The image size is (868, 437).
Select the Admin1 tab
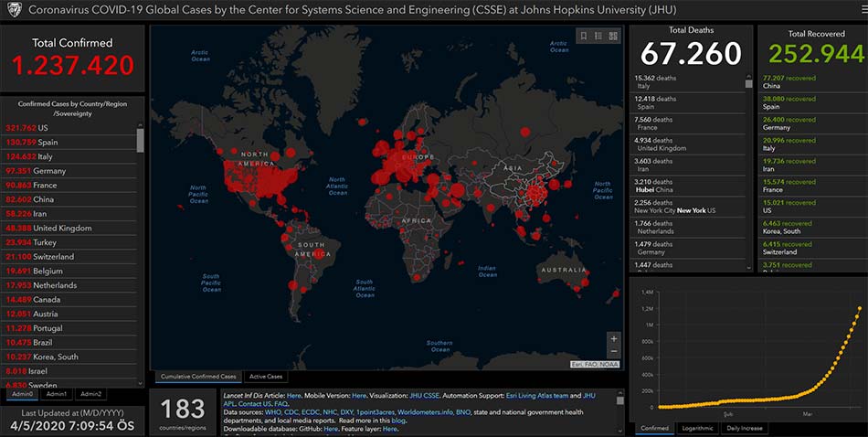pyautogui.click(x=57, y=394)
